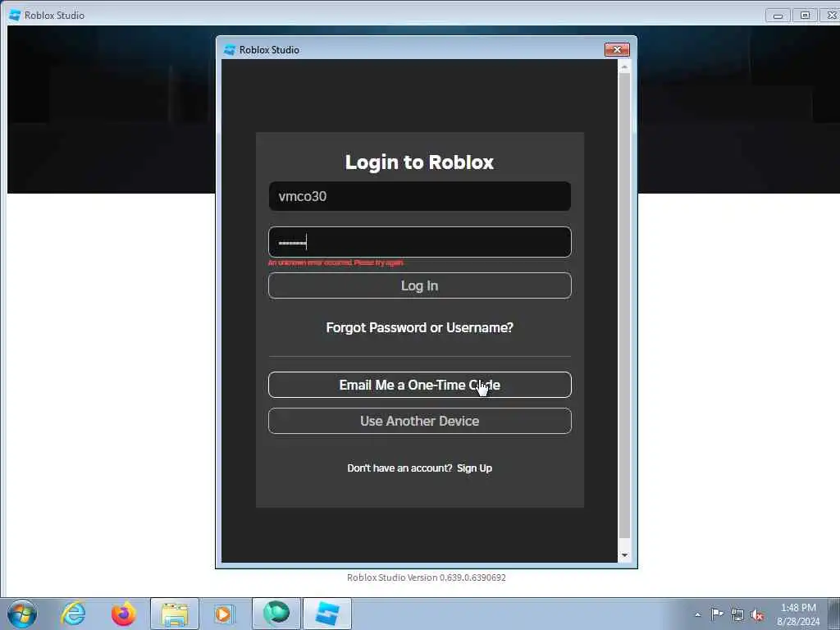Click the muted volume tray icon
Viewport: 840px width, 630px height.
click(757, 615)
